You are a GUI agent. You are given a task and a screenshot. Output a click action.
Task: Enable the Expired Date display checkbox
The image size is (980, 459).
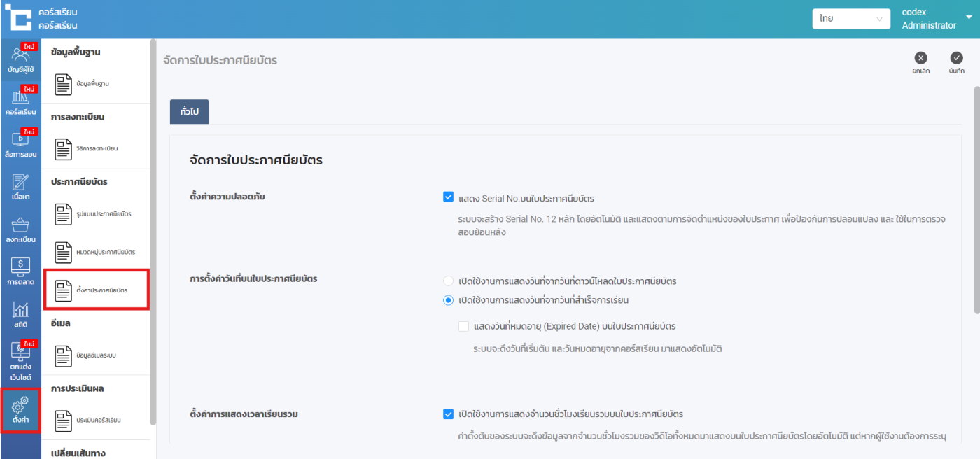pyautogui.click(x=463, y=326)
